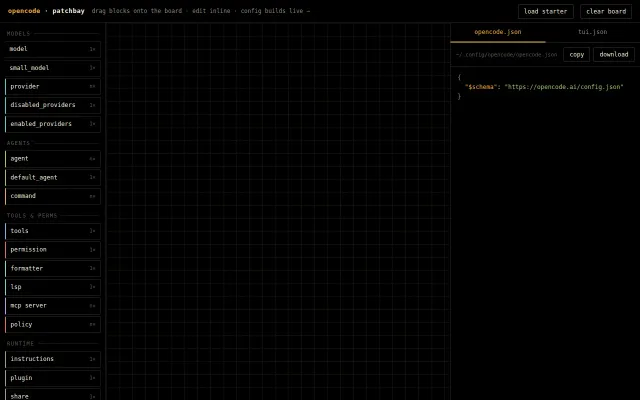Select the policy block
This screenshot has width=640, height=400.
tap(53, 324)
